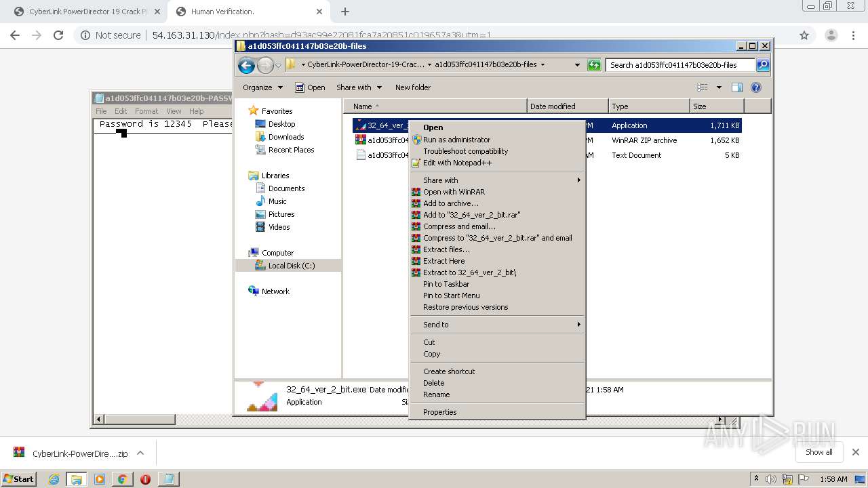The width and height of the screenshot is (868, 488).
Task: Open the Windows Start menu
Action: 19,479
